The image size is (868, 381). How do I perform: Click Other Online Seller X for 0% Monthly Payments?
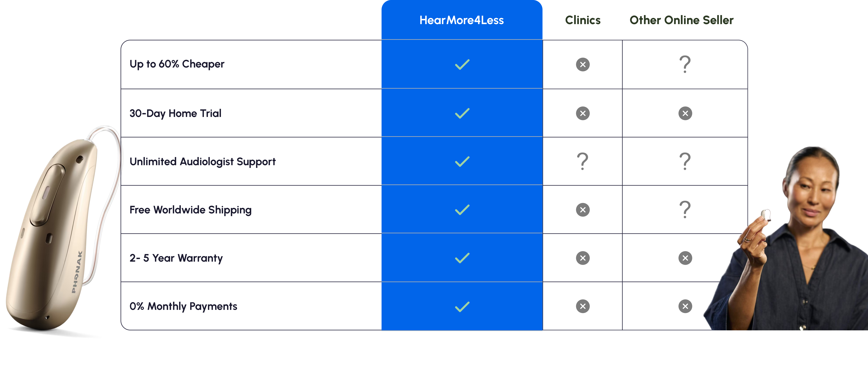pyautogui.click(x=685, y=306)
